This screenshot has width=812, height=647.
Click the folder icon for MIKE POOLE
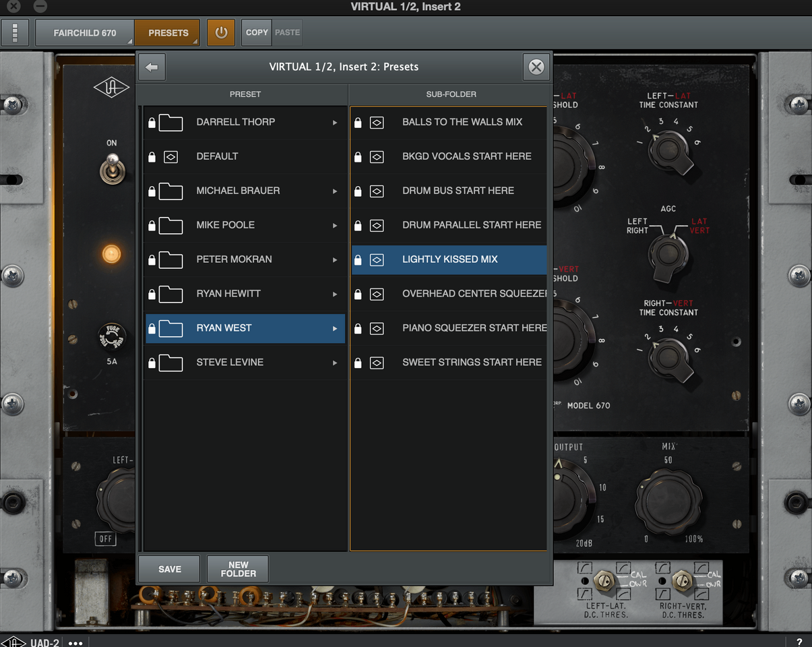171,225
